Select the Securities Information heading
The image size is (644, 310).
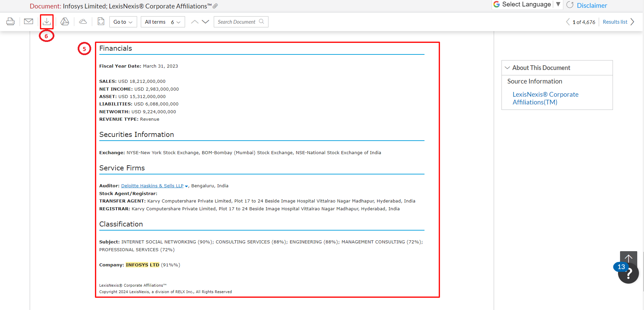point(136,135)
